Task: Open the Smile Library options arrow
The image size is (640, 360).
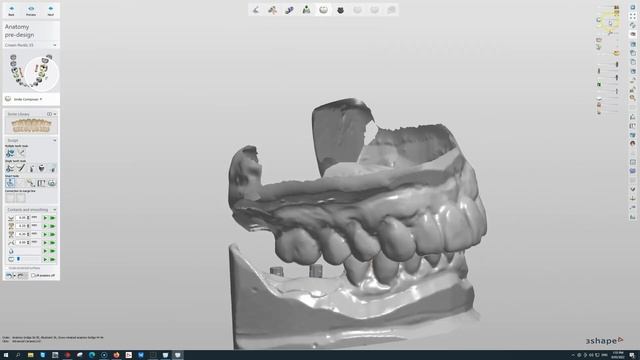Action: point(55,114)
